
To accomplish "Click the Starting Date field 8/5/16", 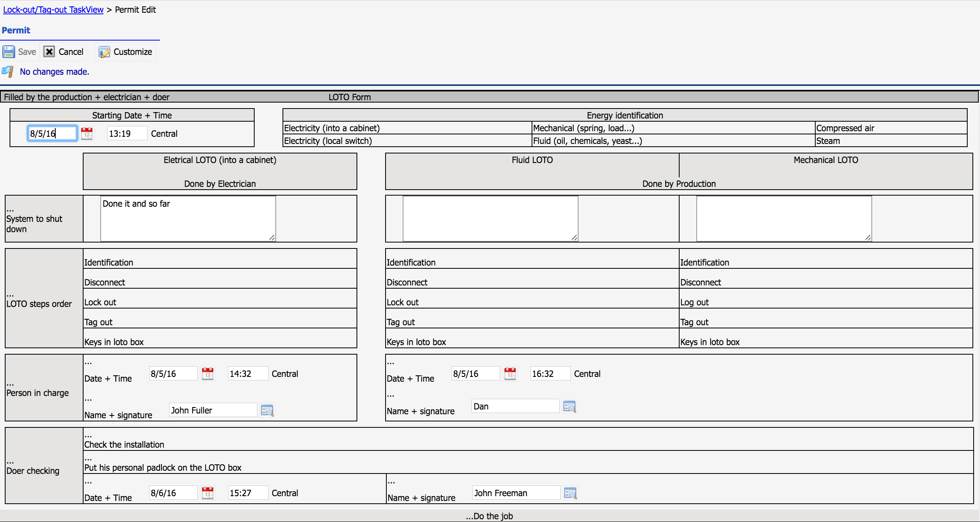I will click(52, 133).
